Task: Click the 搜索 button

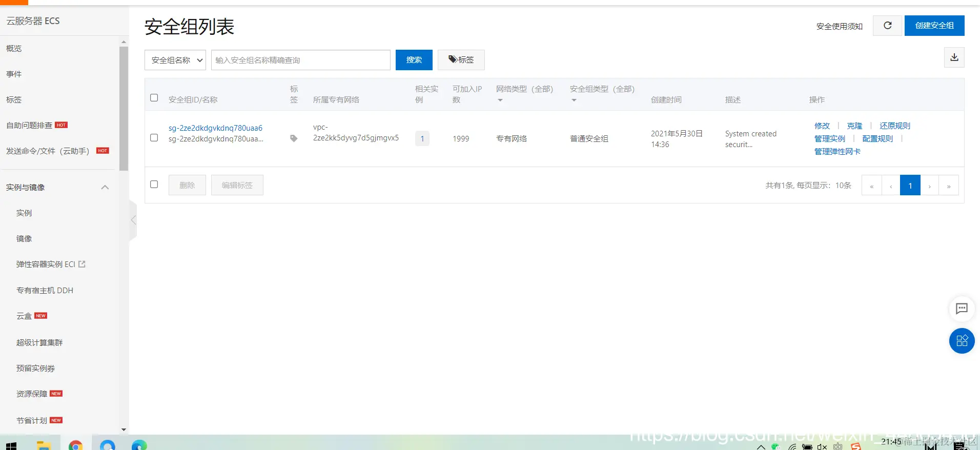Action: tap(414, 60)
